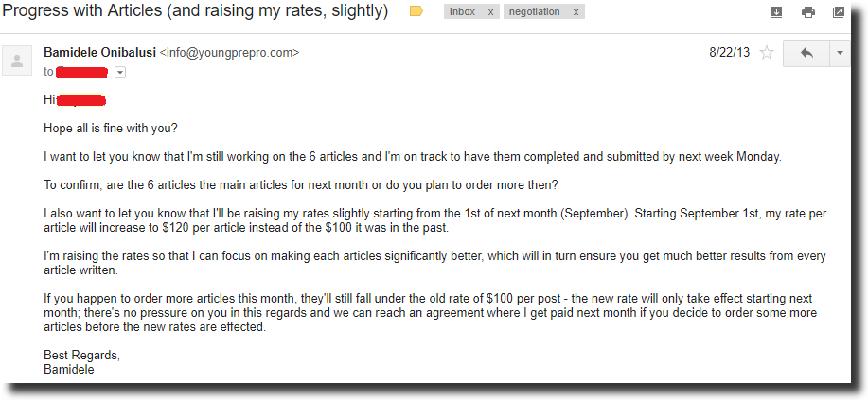Click the negotiation label tag
The width and height of the screenshot is (868, 400).
(x=535, y=12)
